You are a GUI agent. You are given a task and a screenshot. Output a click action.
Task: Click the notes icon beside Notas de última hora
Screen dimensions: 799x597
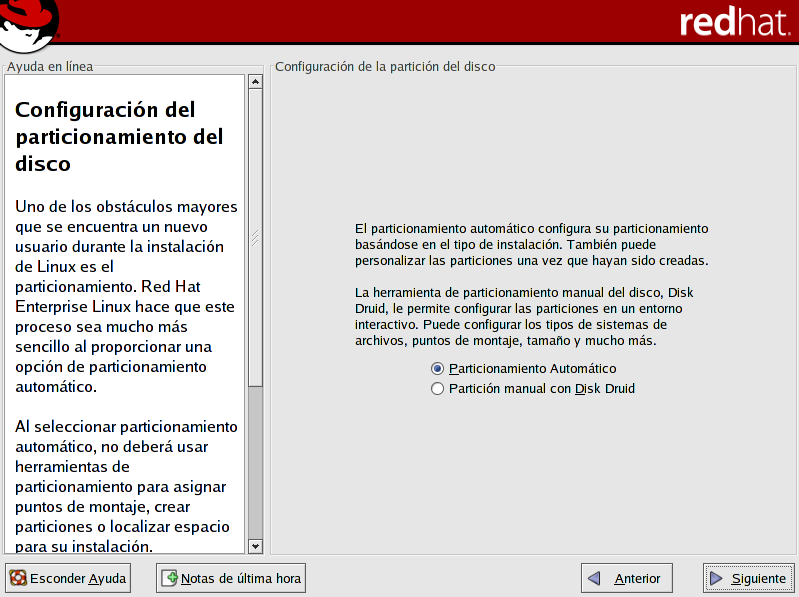coord(170,578)
